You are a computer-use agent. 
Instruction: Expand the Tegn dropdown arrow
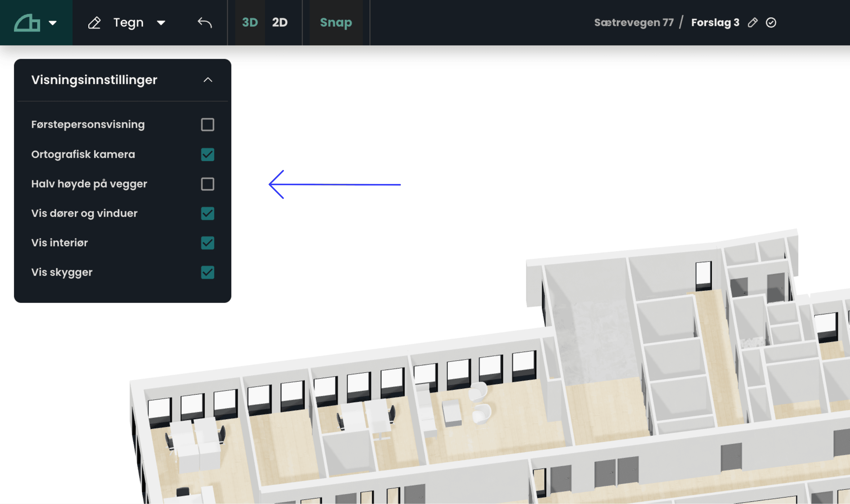pyautogui.click(x=161, y=23)
